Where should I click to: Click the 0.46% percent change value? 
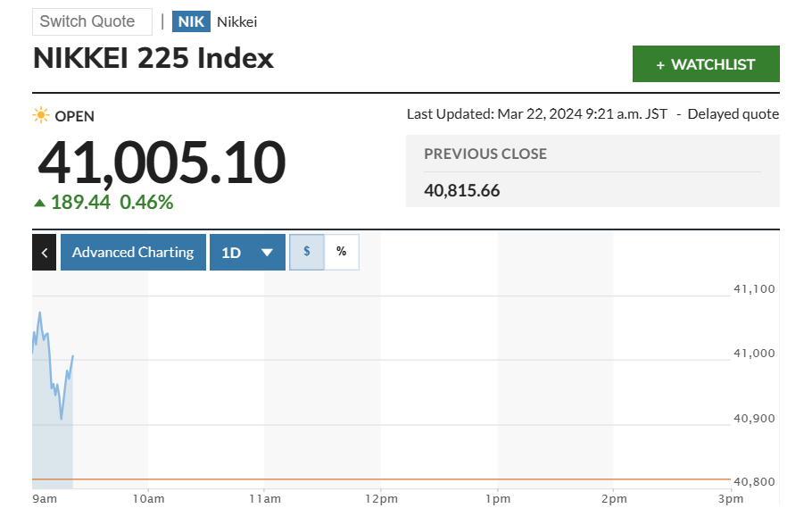tap(146, 202)
